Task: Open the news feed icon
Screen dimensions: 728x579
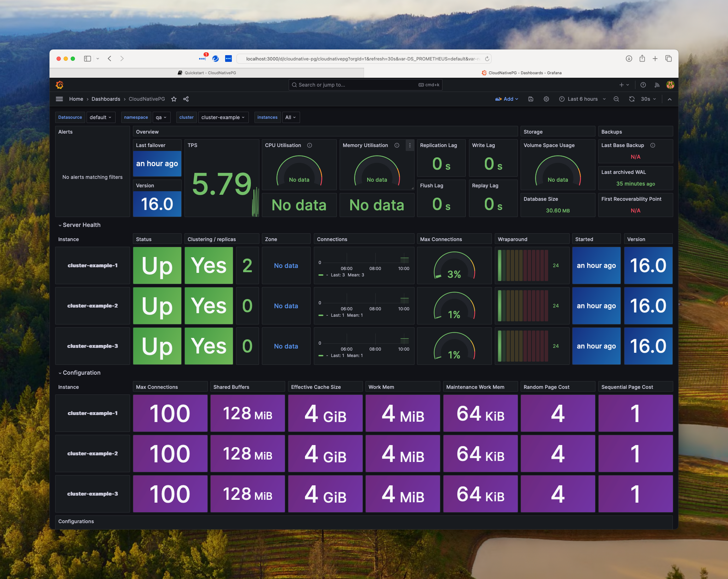Action: click(657, 85)
